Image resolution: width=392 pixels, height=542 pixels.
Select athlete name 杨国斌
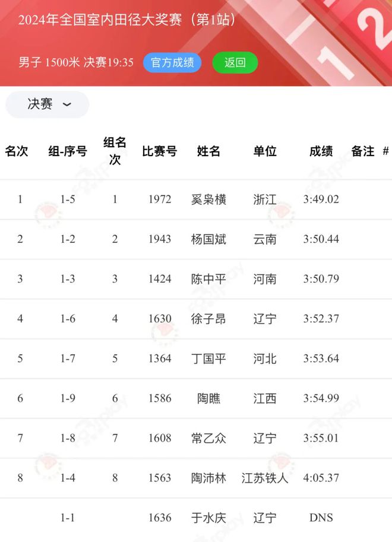pyautogui.click(x=208, y=239)
